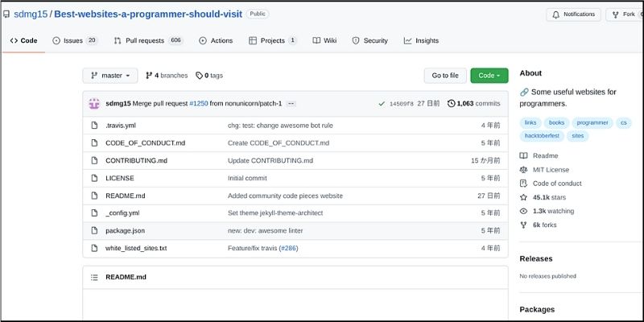The height and width of the screenshot is (322, 644).
Task: Click the links topic tag
Action: coord(530,123)
